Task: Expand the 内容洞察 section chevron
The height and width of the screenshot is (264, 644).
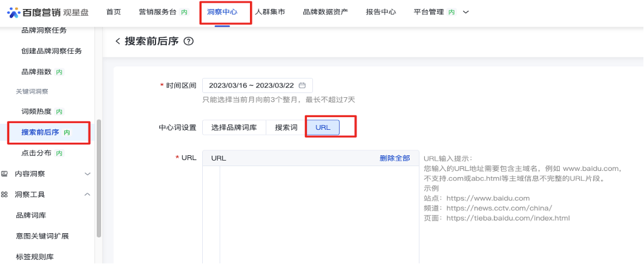Action: (87, 174)
